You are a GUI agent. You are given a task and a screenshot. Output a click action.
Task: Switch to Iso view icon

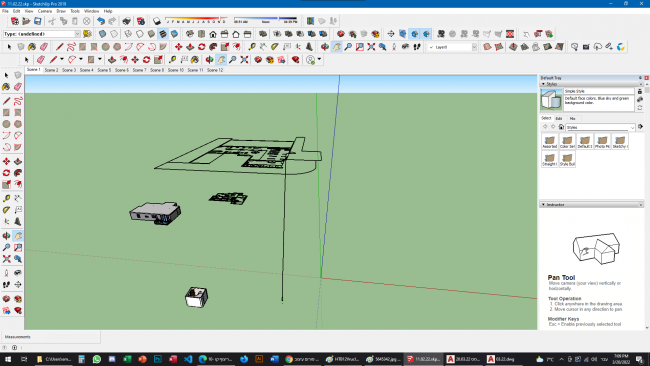[x=190, y=34]
